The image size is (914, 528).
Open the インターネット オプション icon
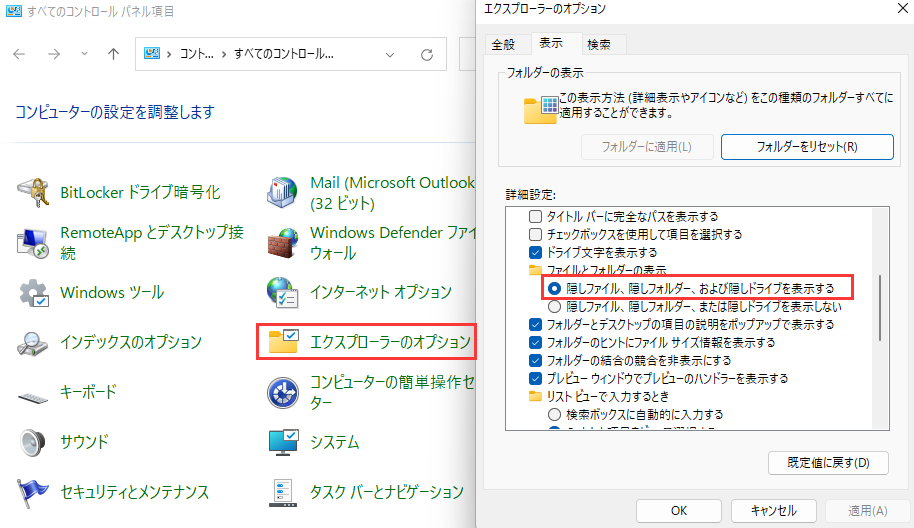tap(284, 293)
